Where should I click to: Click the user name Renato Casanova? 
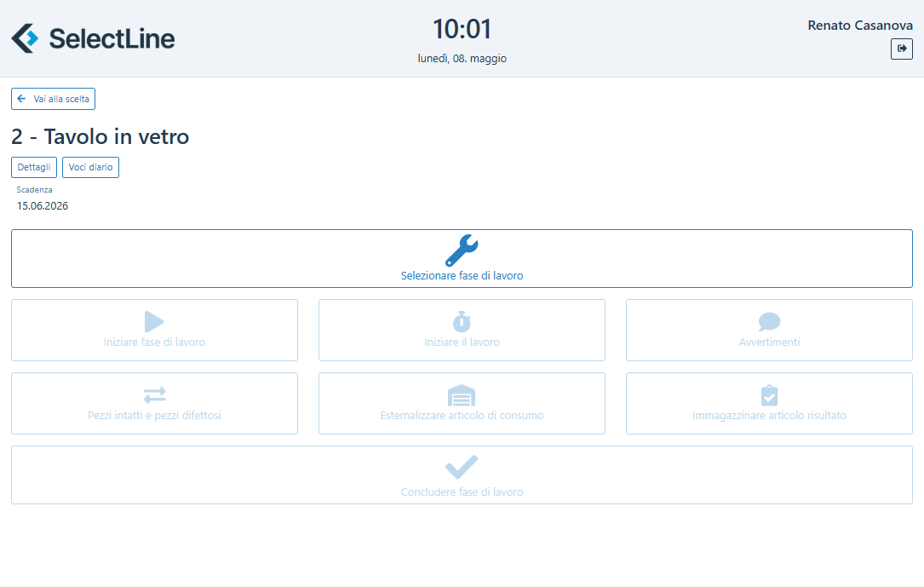859,26
